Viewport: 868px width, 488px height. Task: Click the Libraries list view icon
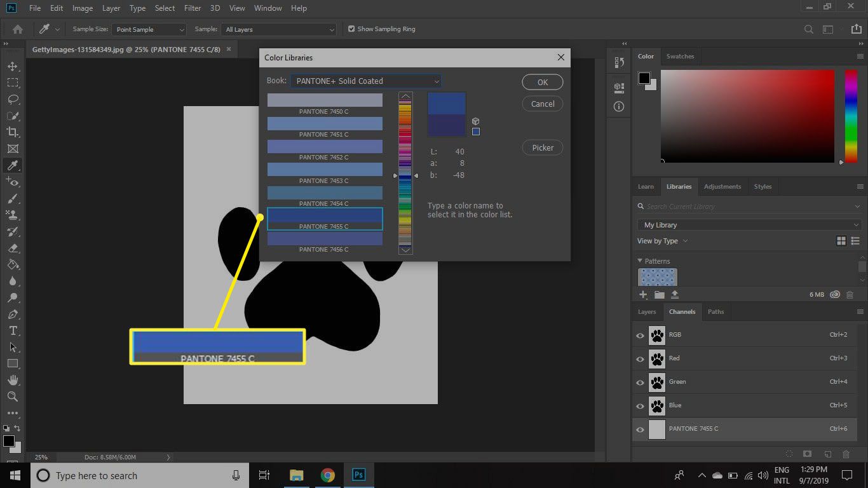click(855, 241)
